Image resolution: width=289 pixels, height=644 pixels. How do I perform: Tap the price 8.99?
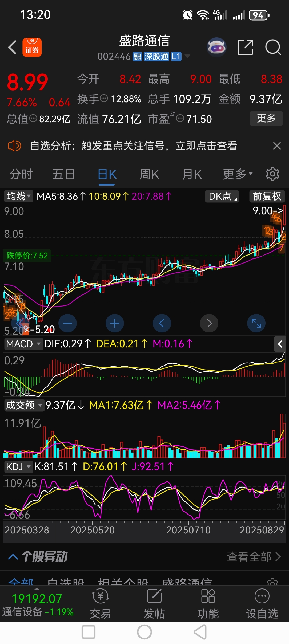pyautogui.click(x=27, y=82)
